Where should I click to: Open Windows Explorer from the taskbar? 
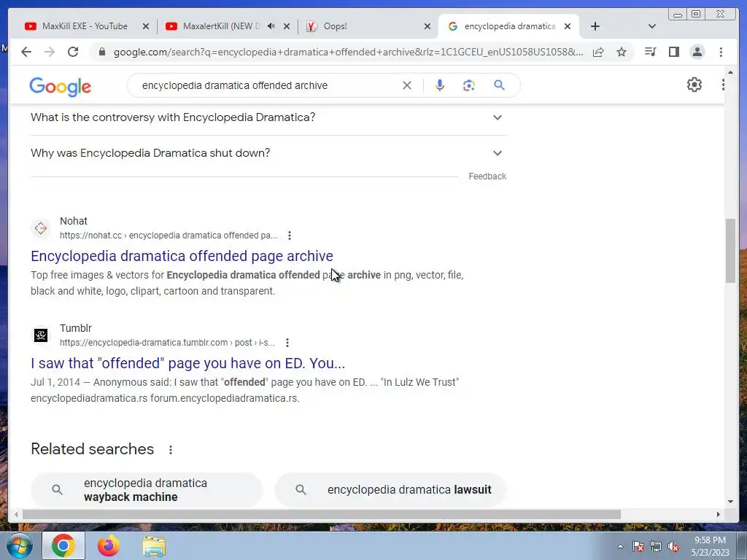pos(155,546)
